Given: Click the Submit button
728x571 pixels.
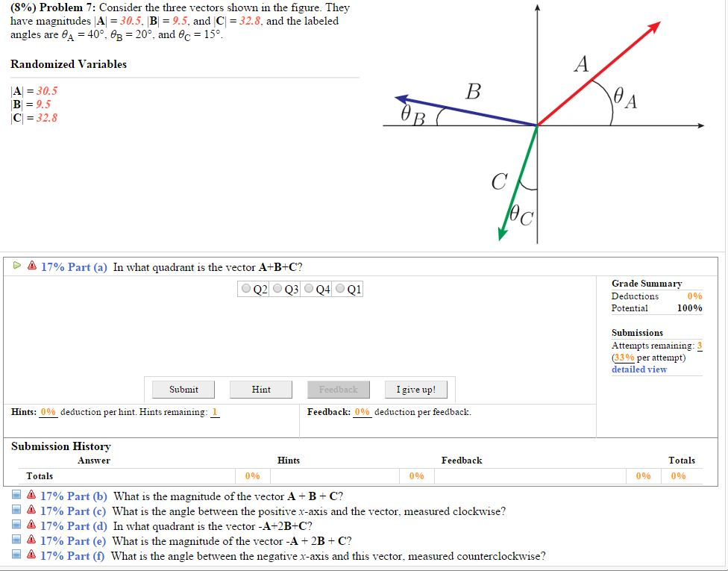Looking at the screenshot, I should (x=183, y=389).
